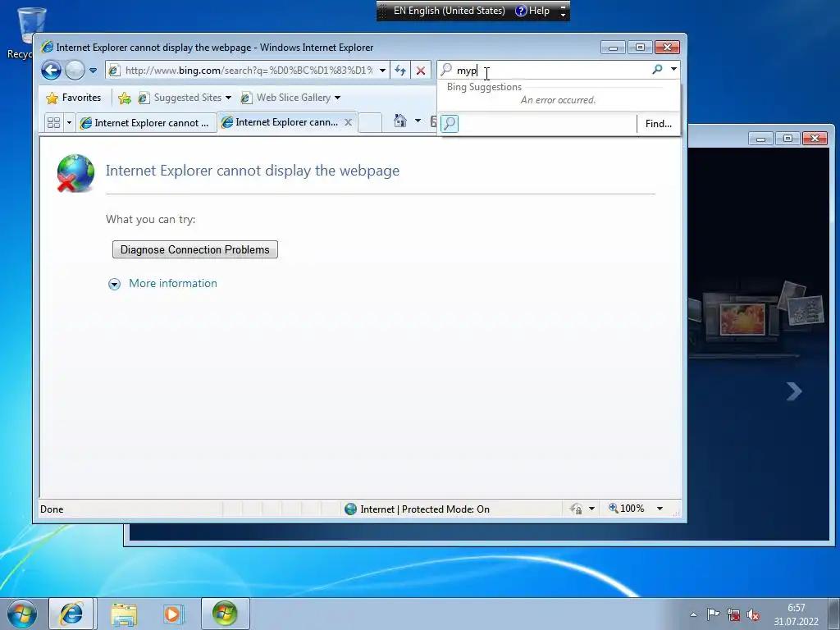Viewport: 840px width, 630px height.
Task: Click Internet Explorer taskbar icon
Action: tap(71, 614)
